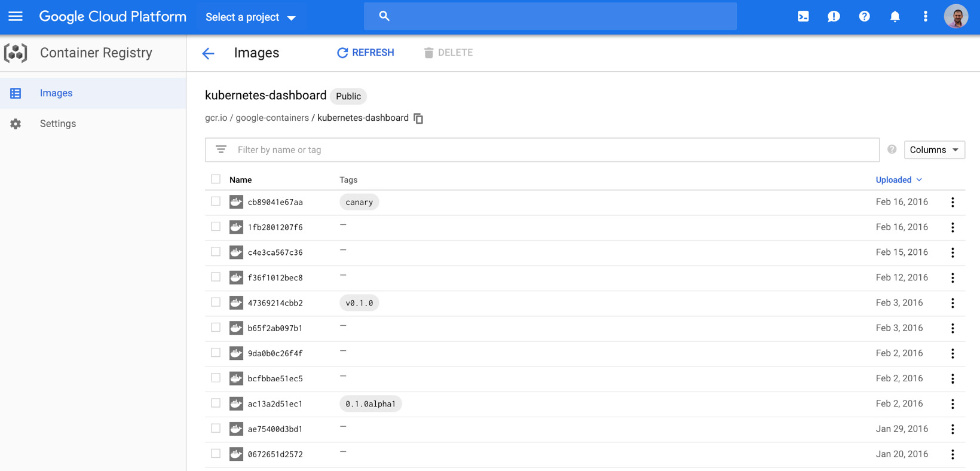980x471 pixels.
Task: Open user account avatar
Action: click(x=956, y=17)
